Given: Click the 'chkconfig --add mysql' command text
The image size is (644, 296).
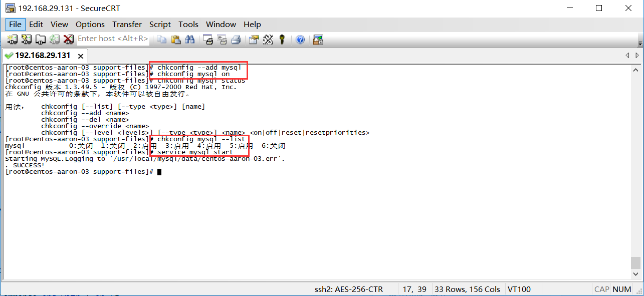Looking at the screenshot, I should (199, 68).
